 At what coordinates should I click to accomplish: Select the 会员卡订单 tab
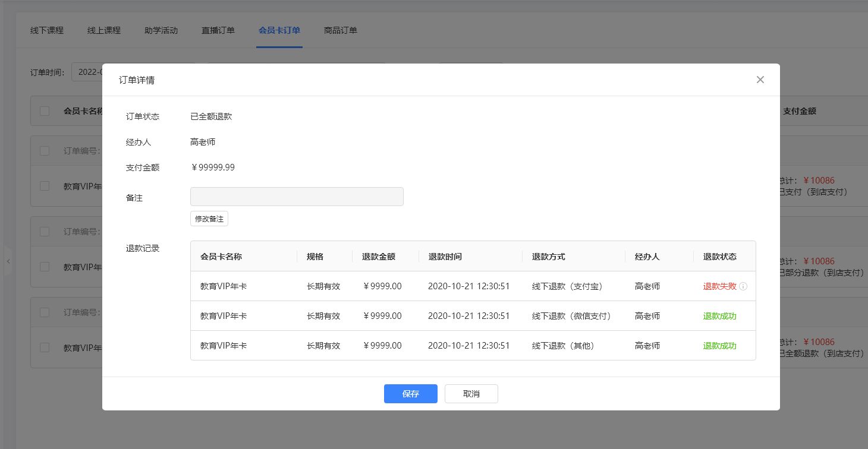pyautogui.click(x=279, y=30)
